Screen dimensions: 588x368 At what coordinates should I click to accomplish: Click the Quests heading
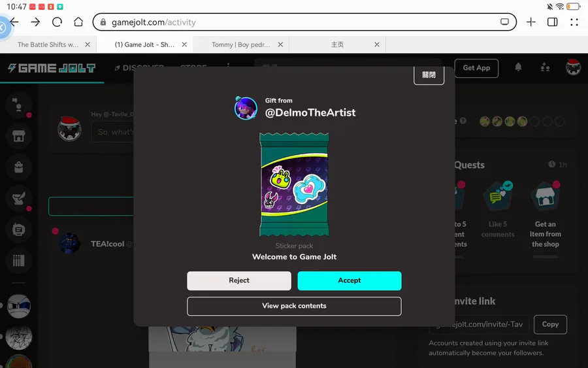tap(470, 165)
